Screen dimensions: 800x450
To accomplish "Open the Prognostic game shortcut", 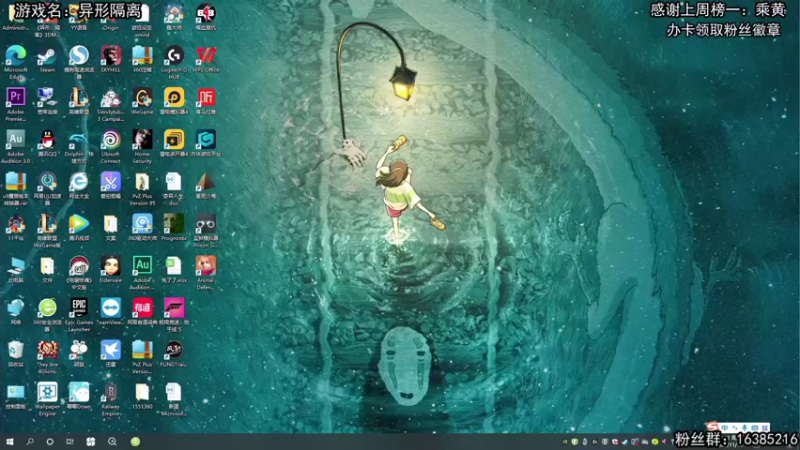I will pos(174,223).
